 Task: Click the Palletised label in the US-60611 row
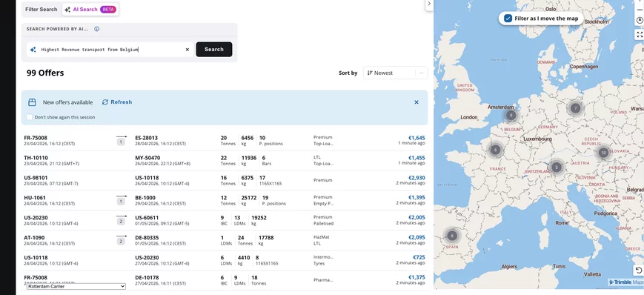323,224
